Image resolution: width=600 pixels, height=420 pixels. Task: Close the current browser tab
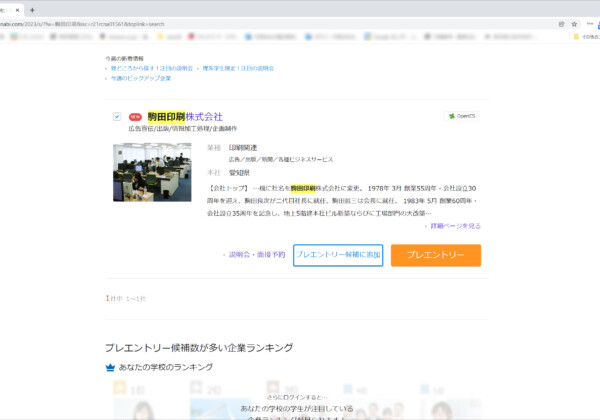coord(17,10)
